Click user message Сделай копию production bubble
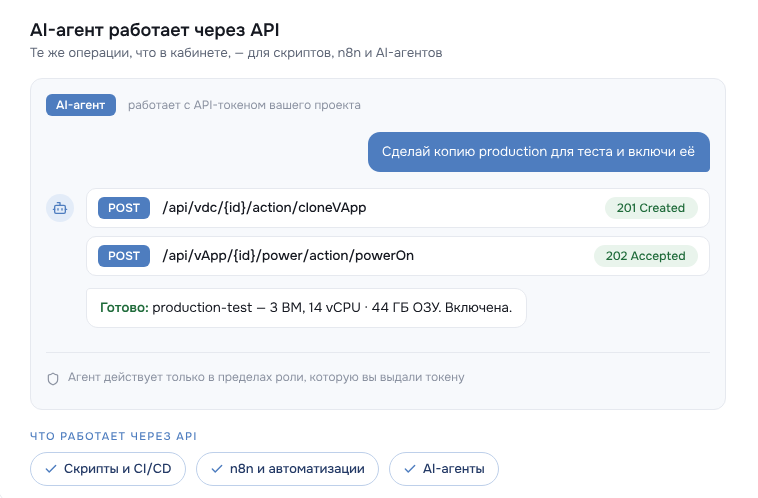The height and width of the screenshot is (498, 758). click(x=539, y=152)
